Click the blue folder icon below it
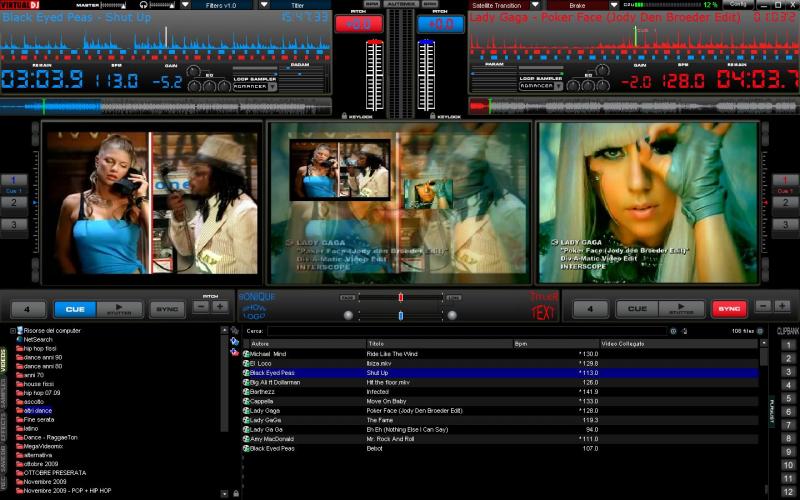The width and height of the screenshot is (800, 500). pyautogui.click(x=234, y=341)
